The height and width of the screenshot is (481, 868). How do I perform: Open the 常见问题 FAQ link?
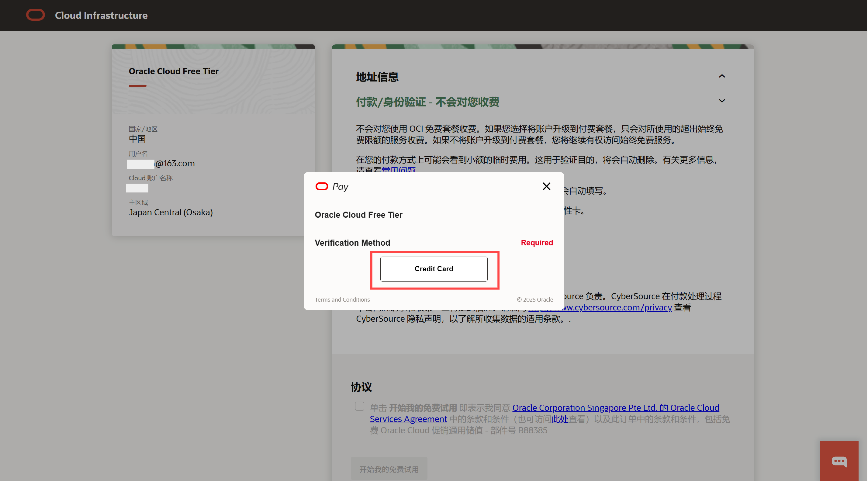coord(399,170)
